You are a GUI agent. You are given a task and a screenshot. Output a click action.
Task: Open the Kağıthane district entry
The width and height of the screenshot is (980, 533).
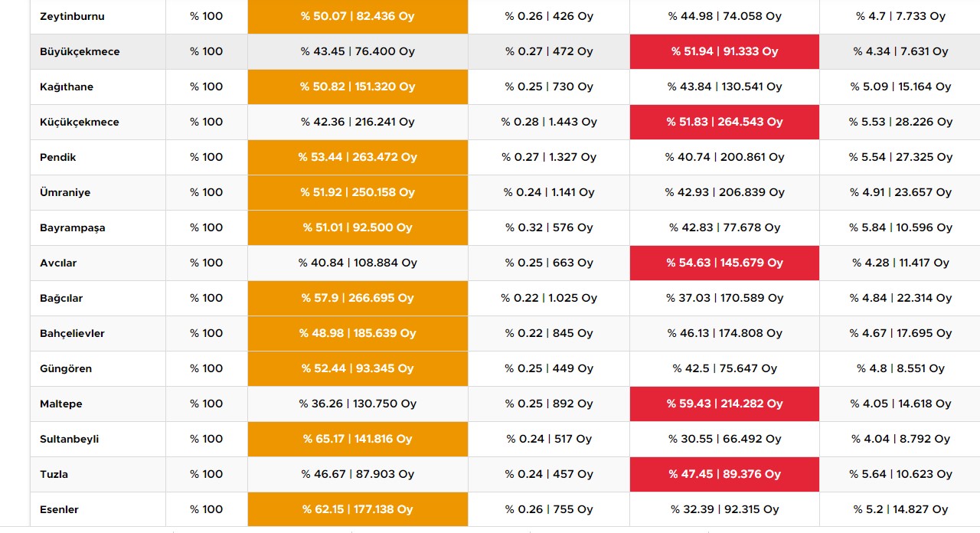pyautogui.click(x=67, y=87)
